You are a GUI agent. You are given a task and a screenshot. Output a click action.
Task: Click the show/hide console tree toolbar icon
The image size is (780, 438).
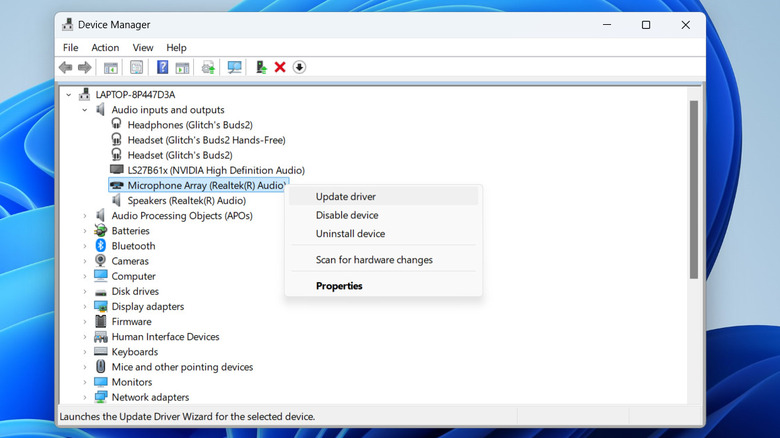[x=111, y=67]
